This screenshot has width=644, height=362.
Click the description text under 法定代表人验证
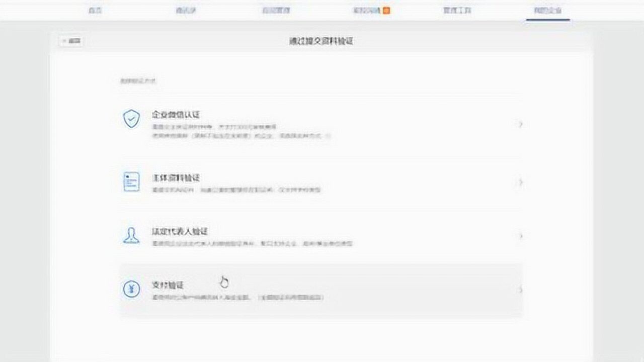[253, 244]
